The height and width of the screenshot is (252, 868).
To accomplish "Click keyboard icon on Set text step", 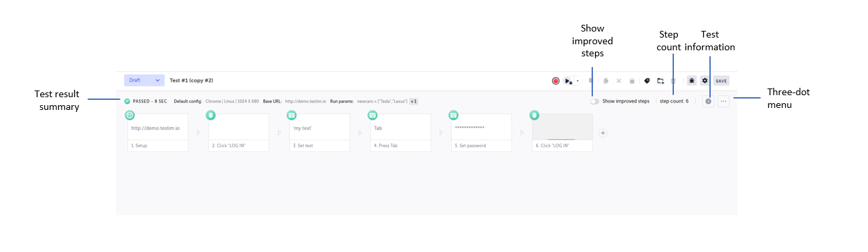I will 292,115.
